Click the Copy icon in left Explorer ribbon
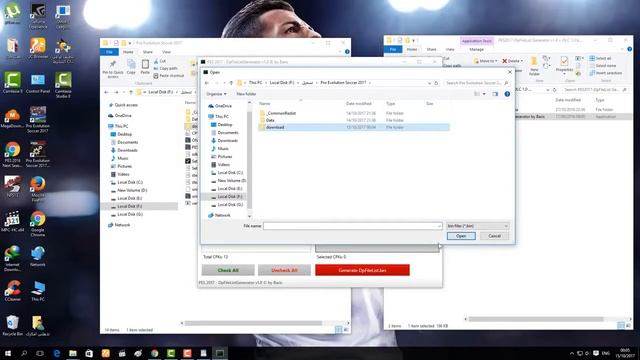Viewport: 640px width, 360px height. click(131, 67)
